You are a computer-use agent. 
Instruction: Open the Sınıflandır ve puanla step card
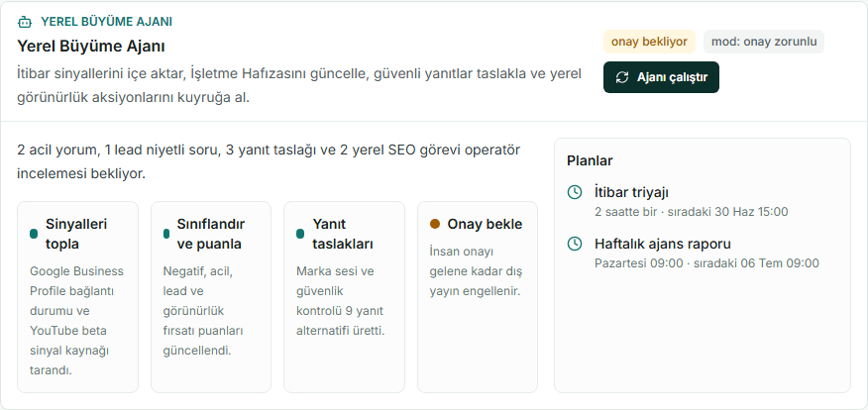tap(211, 297)
